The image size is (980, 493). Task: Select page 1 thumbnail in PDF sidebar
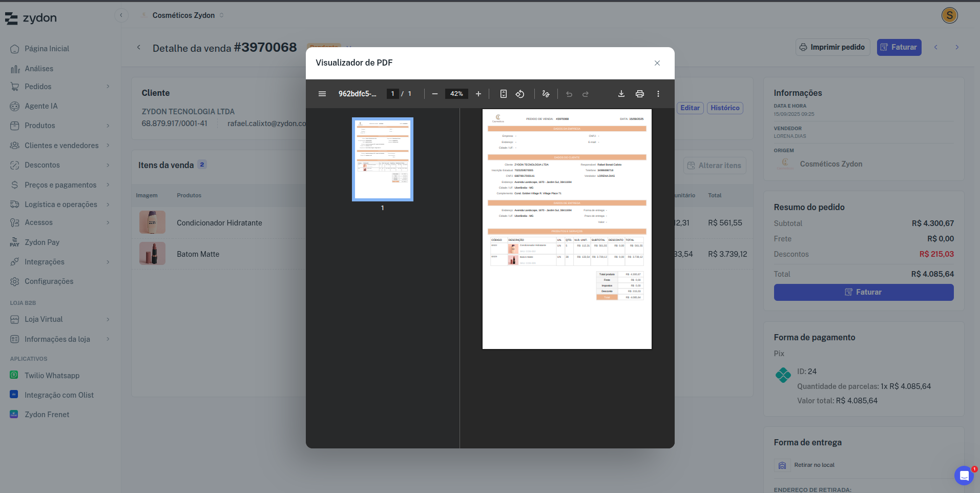[383, 159]
